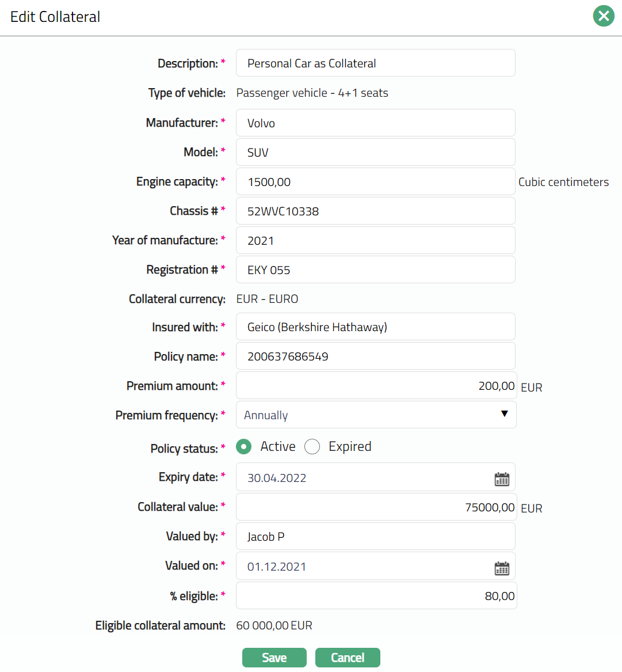Cancel editing the collateral
622x672 pixels.
[x=348, y=658]
